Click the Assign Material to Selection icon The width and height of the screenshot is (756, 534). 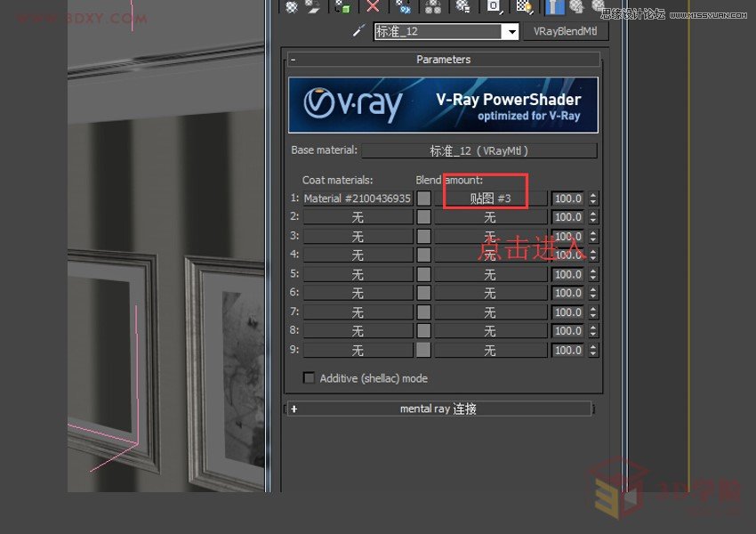coord(341,7)
